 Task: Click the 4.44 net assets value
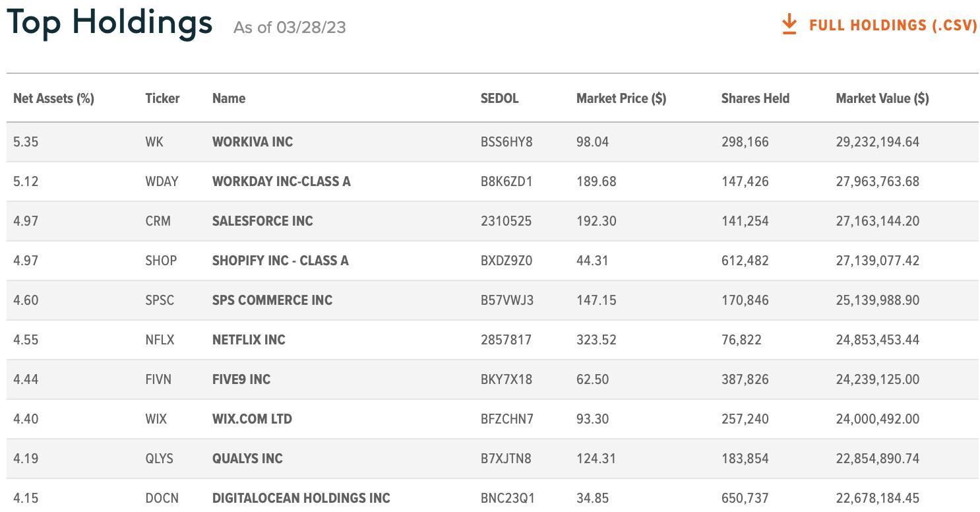coord(26,379)
